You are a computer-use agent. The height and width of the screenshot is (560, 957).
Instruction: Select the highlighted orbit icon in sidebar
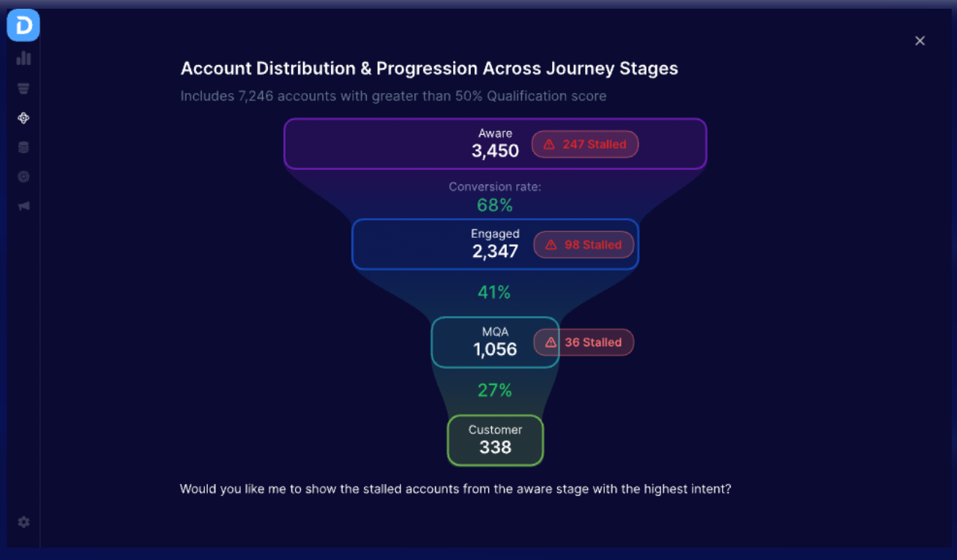[x=23, y=118]
